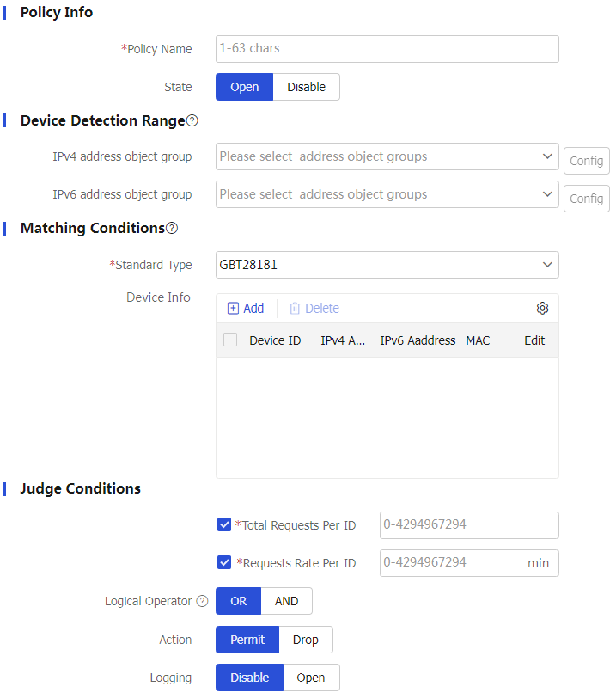
Task: Click Delete in the Device Info table
Action: pyautogui.click(x=314, y=309)
